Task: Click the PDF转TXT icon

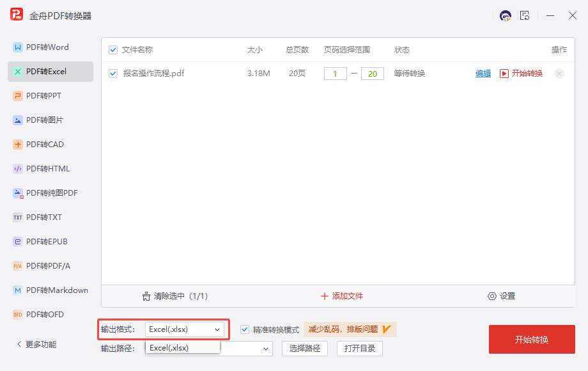Action: [18, 217]
